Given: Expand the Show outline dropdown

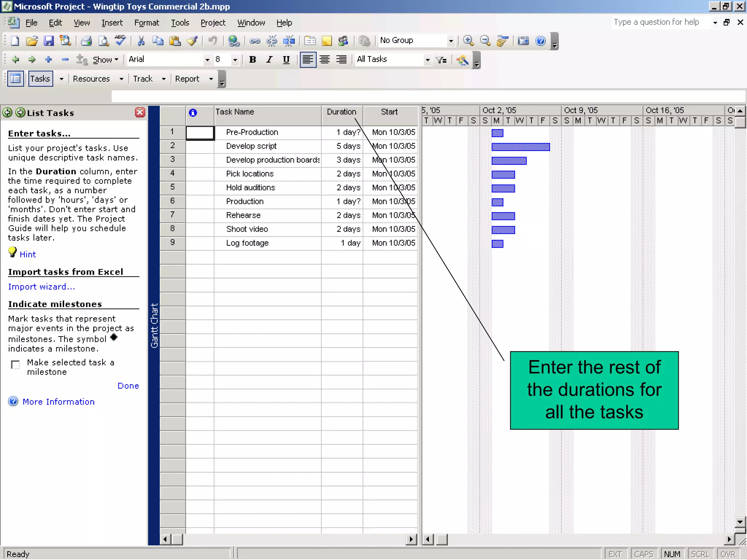Looking at the screenshot, I should click(x=105, y=59).
